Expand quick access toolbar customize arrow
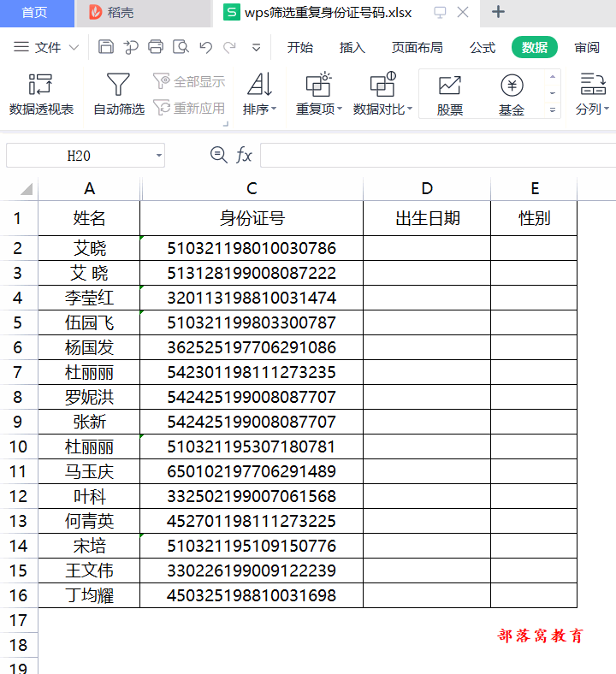The width and height of the screenshot is (616, 674). (x=256, y=47)
